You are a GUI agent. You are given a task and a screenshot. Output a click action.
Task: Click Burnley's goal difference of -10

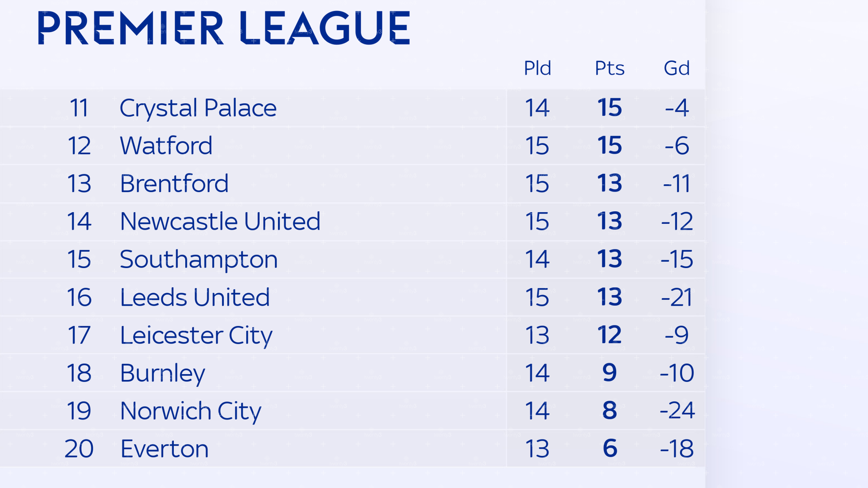(x=677, y=373)
